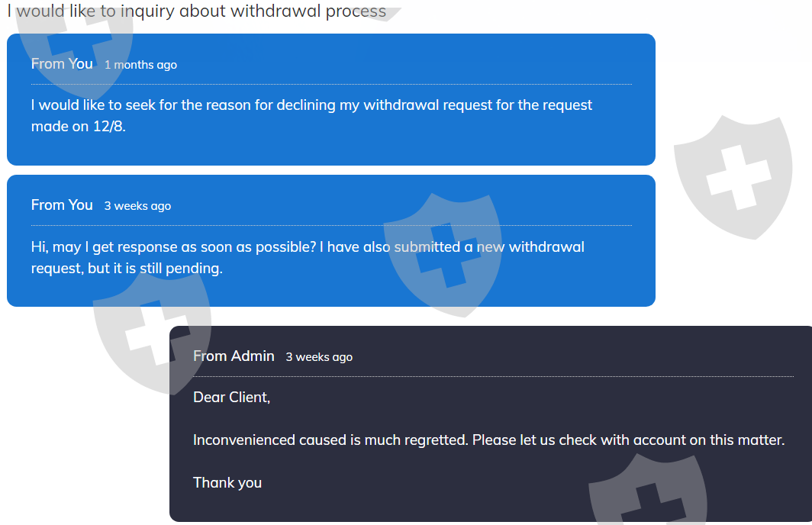The image size is (812, 525).
Task: Click the second 'From You' sender label
Action: [x=62, y=205]
